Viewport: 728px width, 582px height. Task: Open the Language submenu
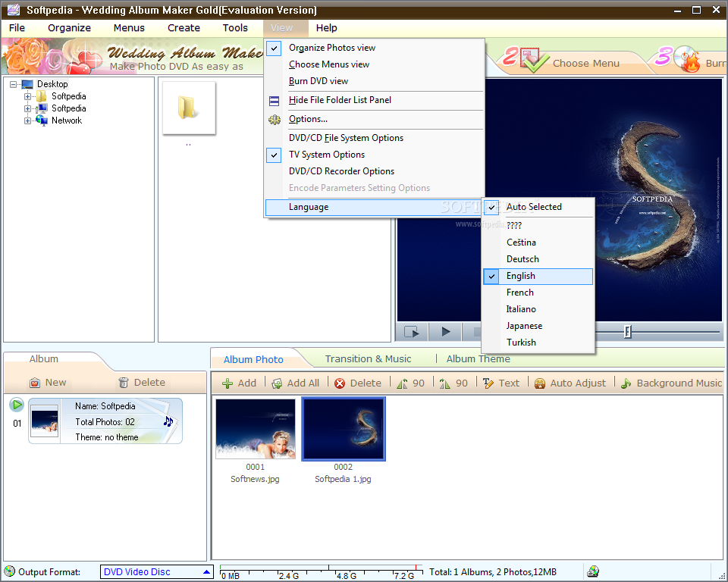[x=374, y=208]
